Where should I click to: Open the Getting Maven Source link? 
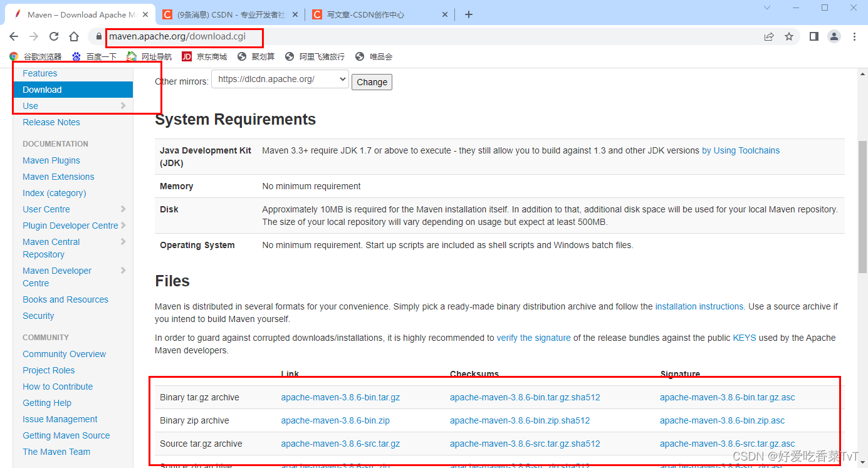pos(66,435)
